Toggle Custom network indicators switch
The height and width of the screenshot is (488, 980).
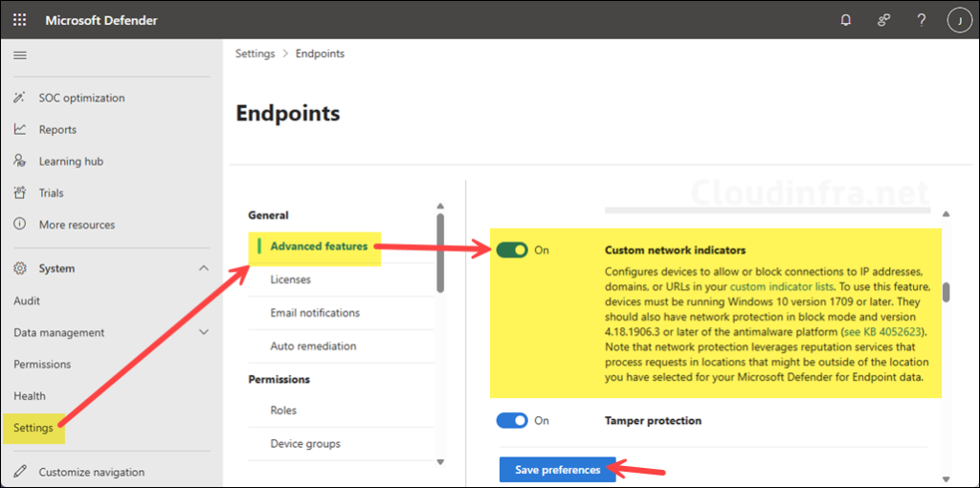[x=512, y=251]
